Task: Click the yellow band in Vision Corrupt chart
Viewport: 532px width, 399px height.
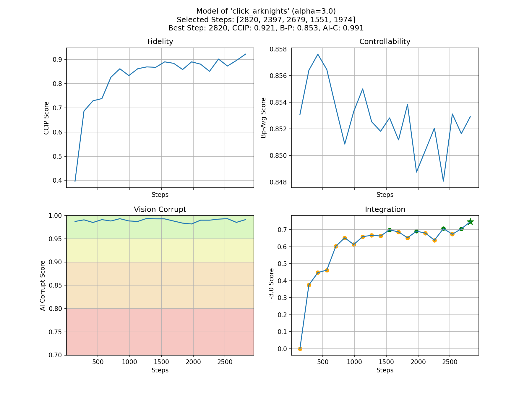Action: click(160, 250)
